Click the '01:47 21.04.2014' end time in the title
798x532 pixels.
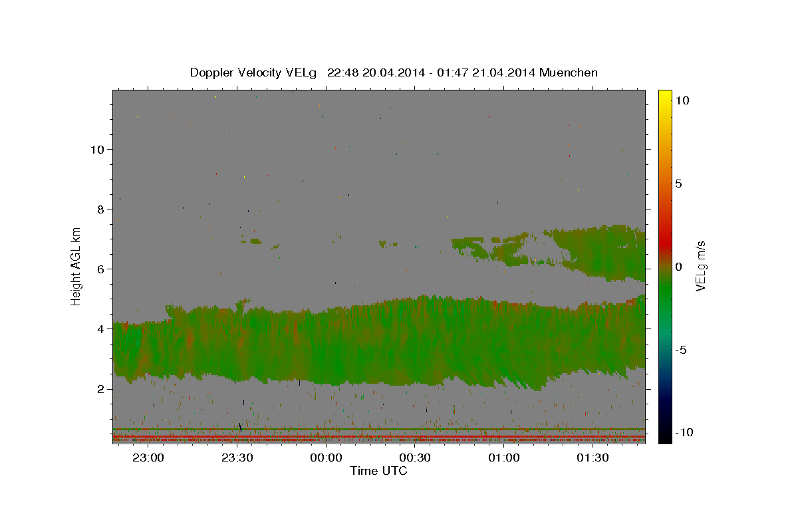pos(487,72)
